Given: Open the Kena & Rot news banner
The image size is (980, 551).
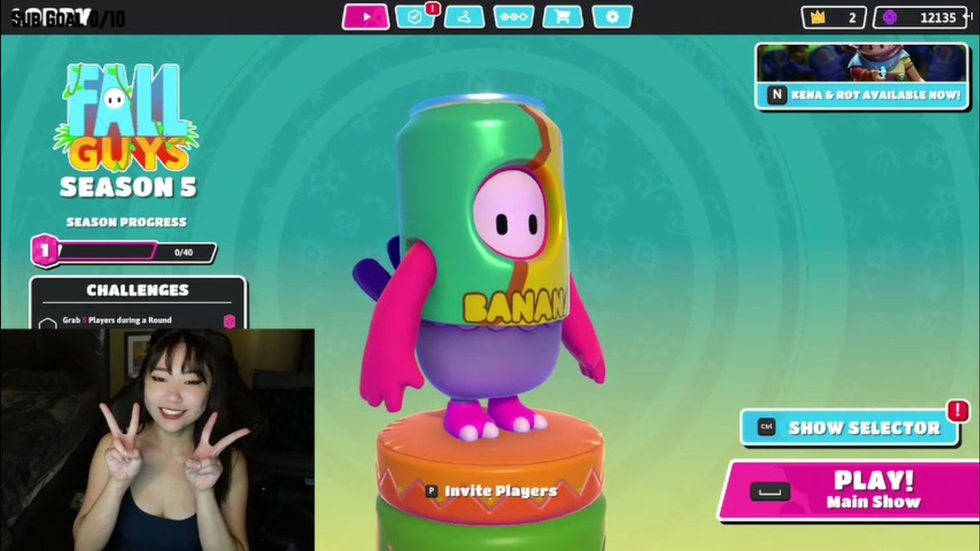Looking at the screenshot, I should [863, 76].
